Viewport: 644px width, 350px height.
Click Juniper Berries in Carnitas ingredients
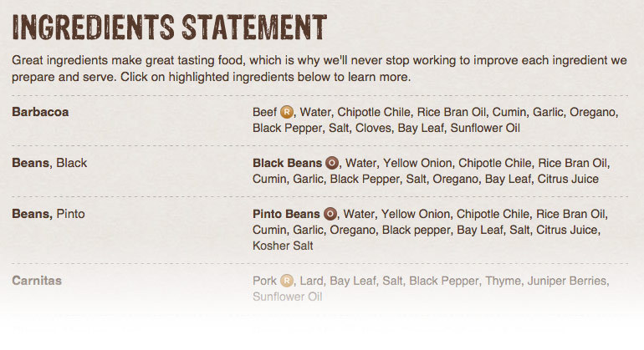(567, 281)
